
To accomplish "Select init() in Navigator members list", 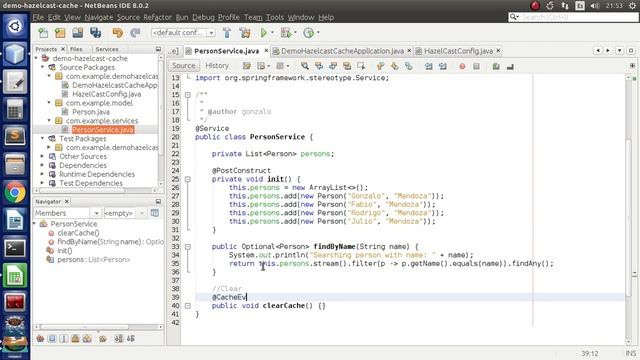I will coord(64,251).
